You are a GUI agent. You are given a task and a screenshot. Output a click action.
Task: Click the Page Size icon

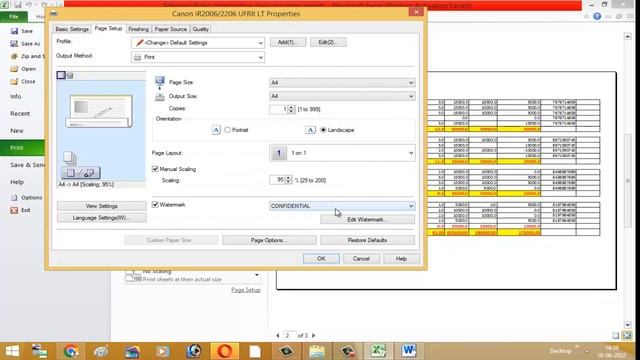[160, 82]
